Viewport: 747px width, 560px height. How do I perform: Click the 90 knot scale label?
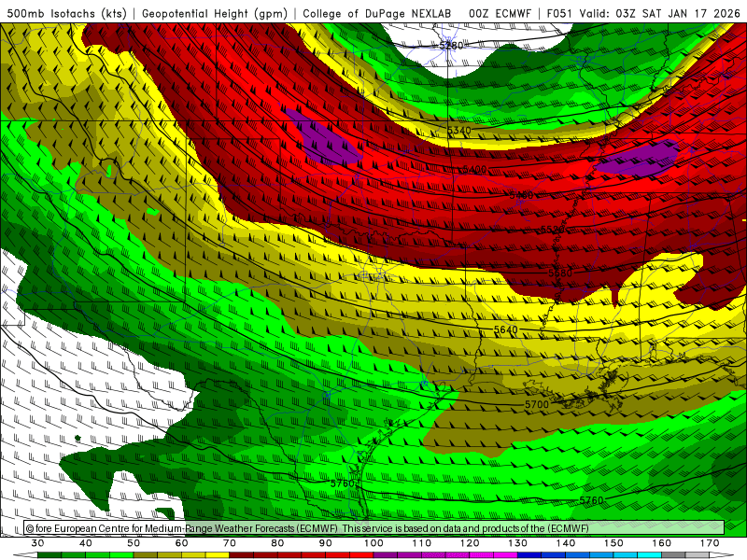(325, 543)
